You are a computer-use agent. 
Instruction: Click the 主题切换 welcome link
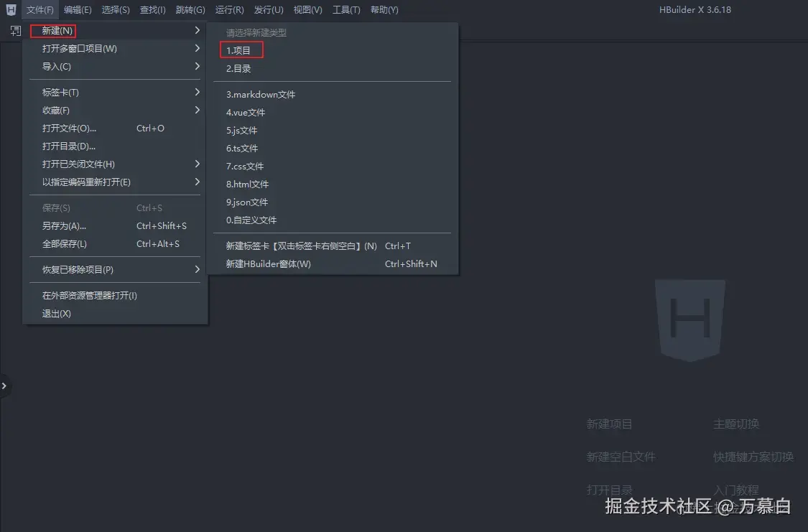(x=736, y=424)
